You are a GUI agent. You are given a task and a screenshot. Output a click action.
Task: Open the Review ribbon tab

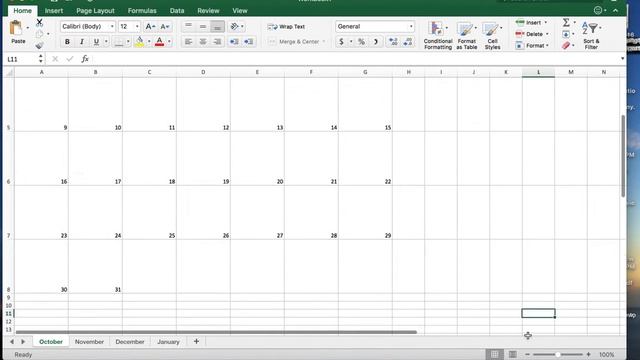point(208,11)
